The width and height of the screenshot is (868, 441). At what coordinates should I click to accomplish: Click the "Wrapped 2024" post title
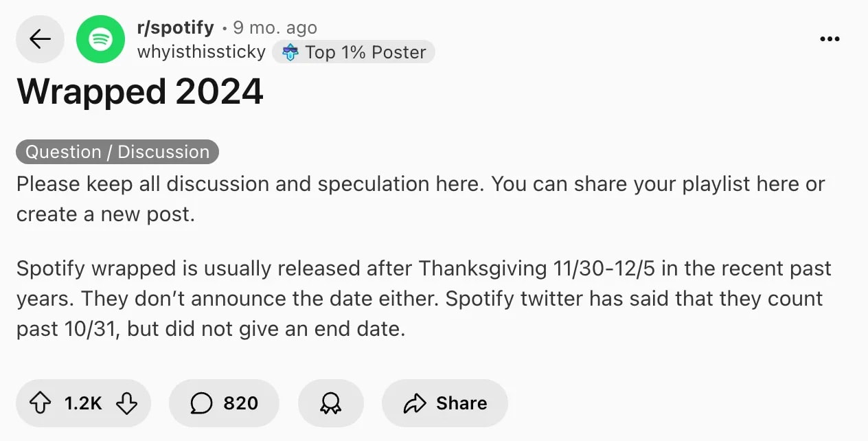coord(140,91)
